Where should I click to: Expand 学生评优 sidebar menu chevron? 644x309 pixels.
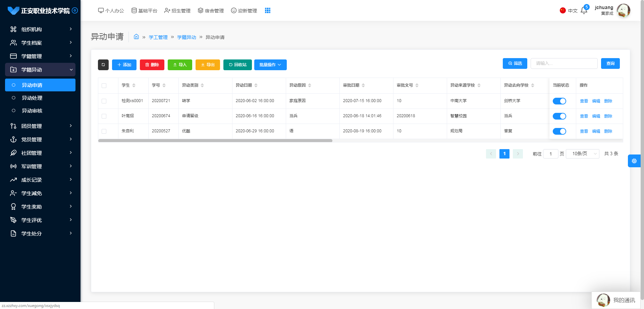tap(71, 220)
